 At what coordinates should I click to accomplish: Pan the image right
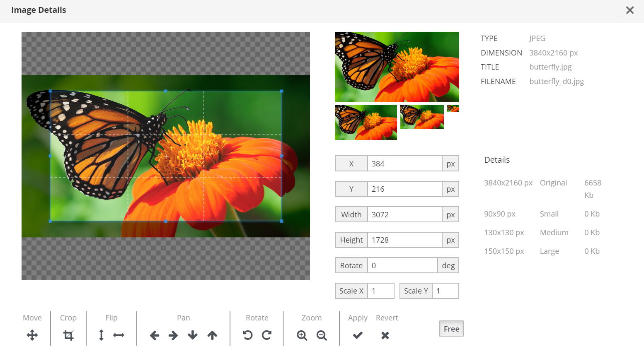[173, 335]
